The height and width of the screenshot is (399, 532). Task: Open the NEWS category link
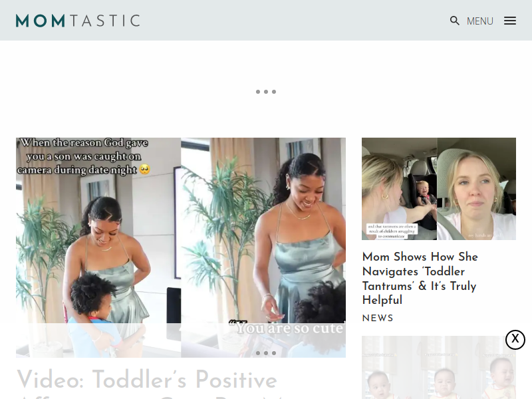point(378,319)
